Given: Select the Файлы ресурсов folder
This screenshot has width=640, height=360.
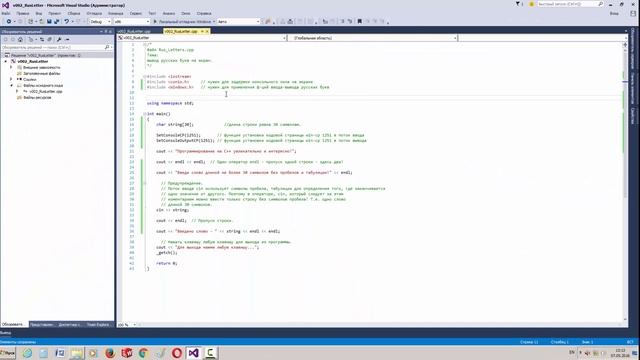Looking at the screenshot, I should tap(37, 98).
